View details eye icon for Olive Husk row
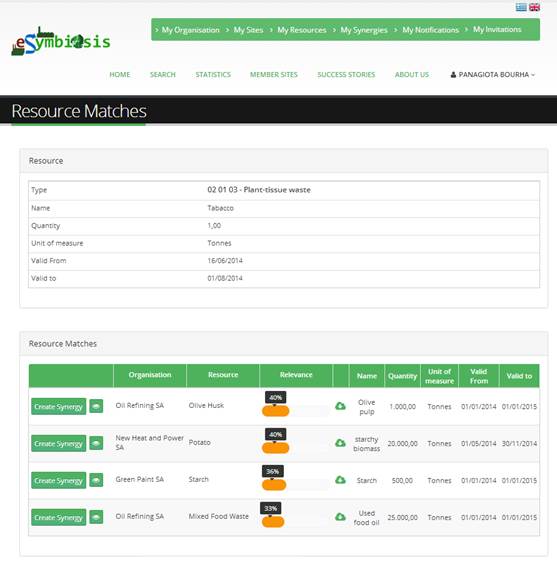Screen dimensions: 557x567 pos(96,406)
